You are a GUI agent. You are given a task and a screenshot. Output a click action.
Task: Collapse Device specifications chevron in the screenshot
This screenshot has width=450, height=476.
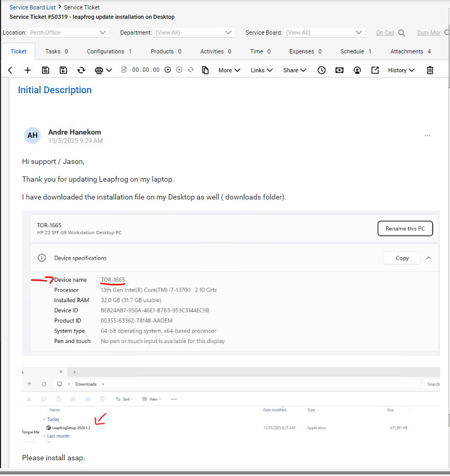(x=429, y=258)
